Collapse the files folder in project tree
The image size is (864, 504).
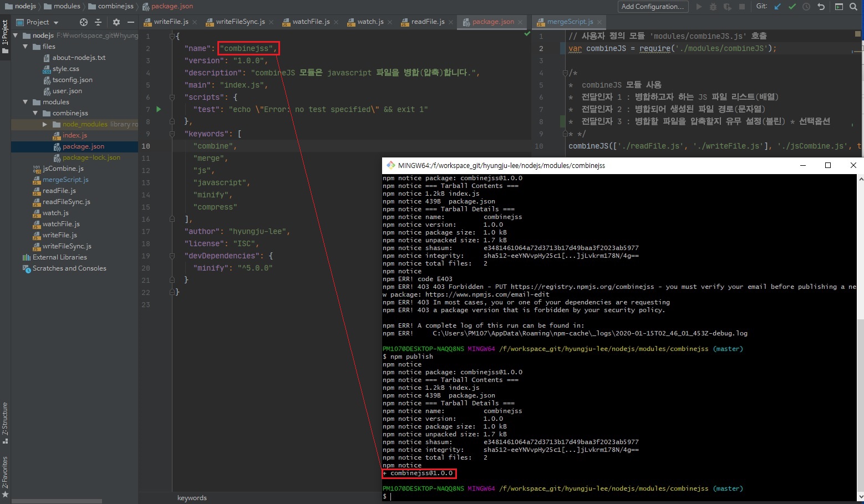(26, 47)
